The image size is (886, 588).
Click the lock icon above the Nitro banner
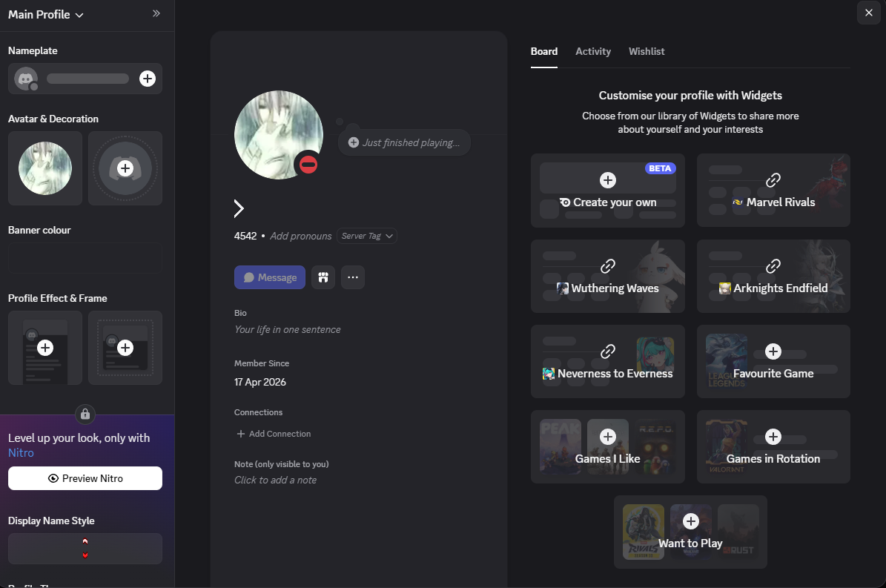(85, 414)
